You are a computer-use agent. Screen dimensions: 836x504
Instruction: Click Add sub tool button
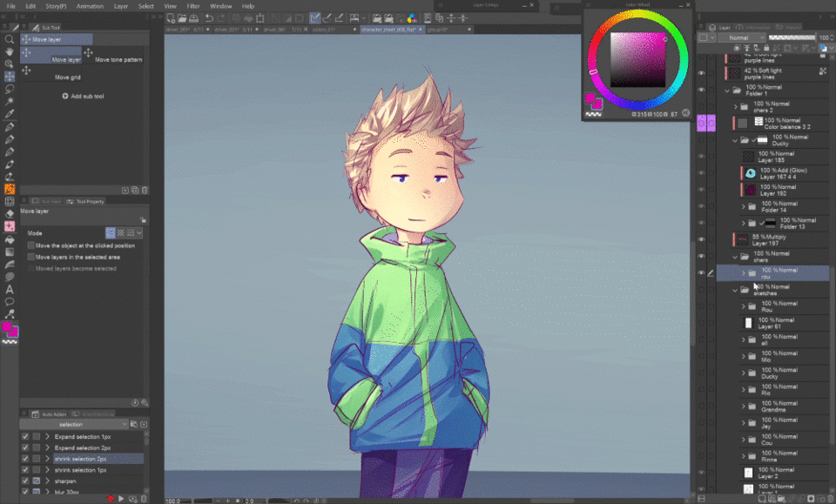click(x=84, y=97)
